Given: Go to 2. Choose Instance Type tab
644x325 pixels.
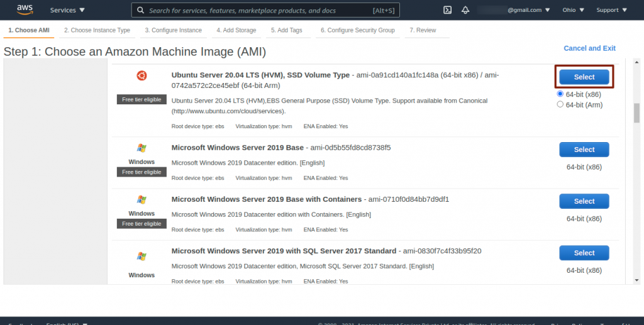Looking at the screenshot, I should (x=97, y=30).
